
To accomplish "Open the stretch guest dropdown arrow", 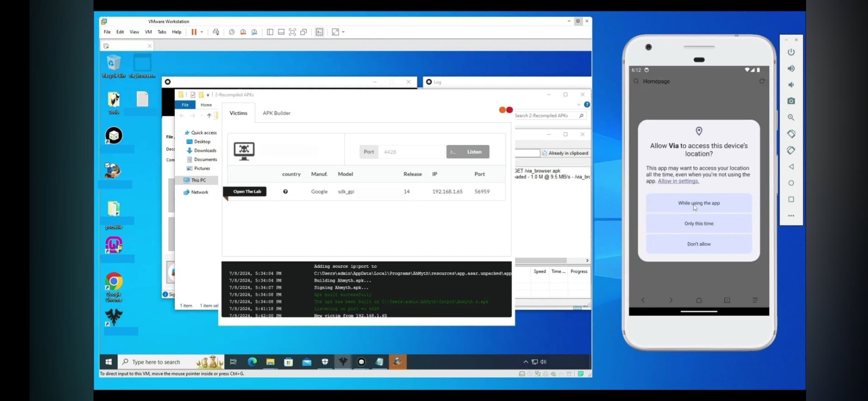I will coord(343,32).
